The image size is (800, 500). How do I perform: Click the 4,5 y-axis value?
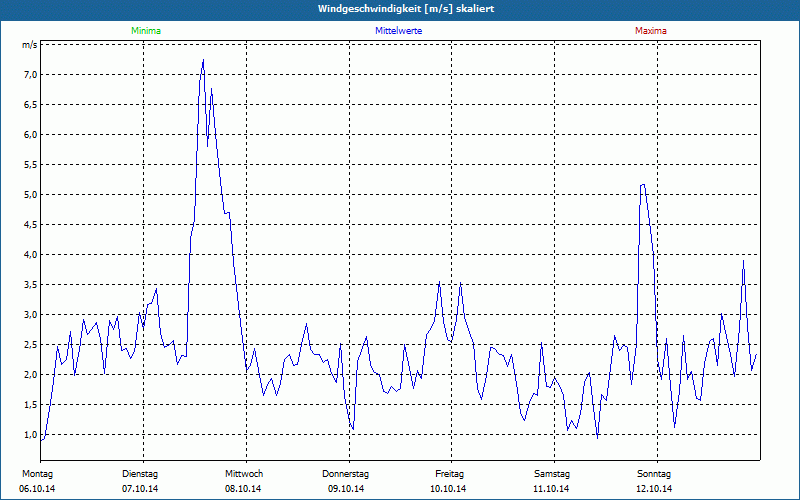pyautogui.click(x=31, y=224)
